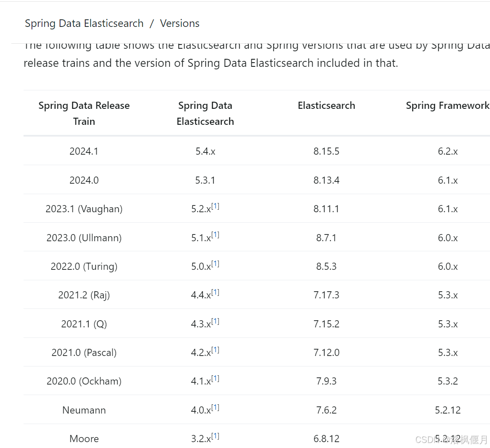Select the 7.17.3 Elasticsearch version cell
Screen dimensions: 490x448
click(327, 295)
